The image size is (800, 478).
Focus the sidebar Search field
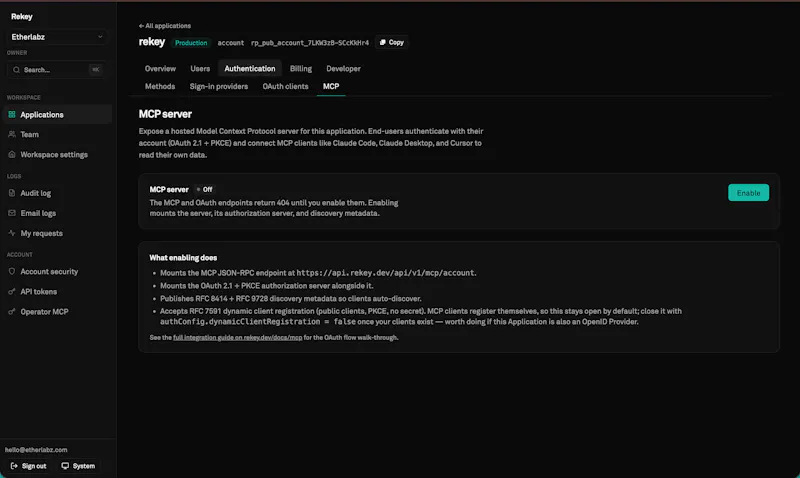(56, 69)
